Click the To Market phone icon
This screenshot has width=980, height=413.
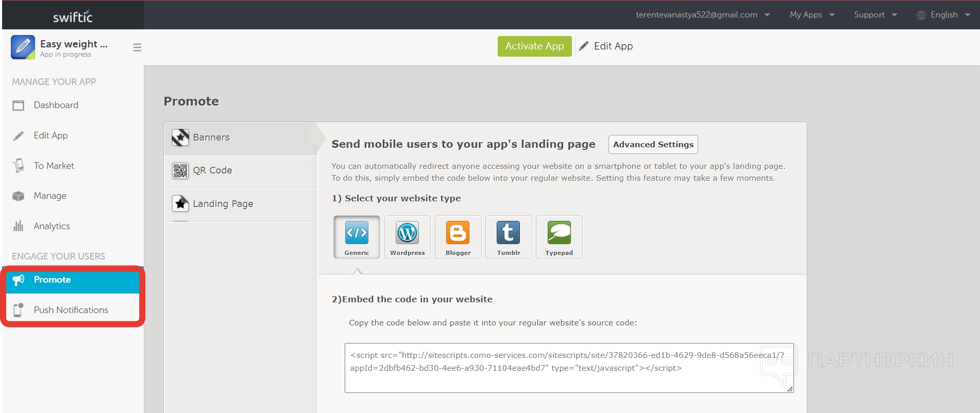click(19, 166)
